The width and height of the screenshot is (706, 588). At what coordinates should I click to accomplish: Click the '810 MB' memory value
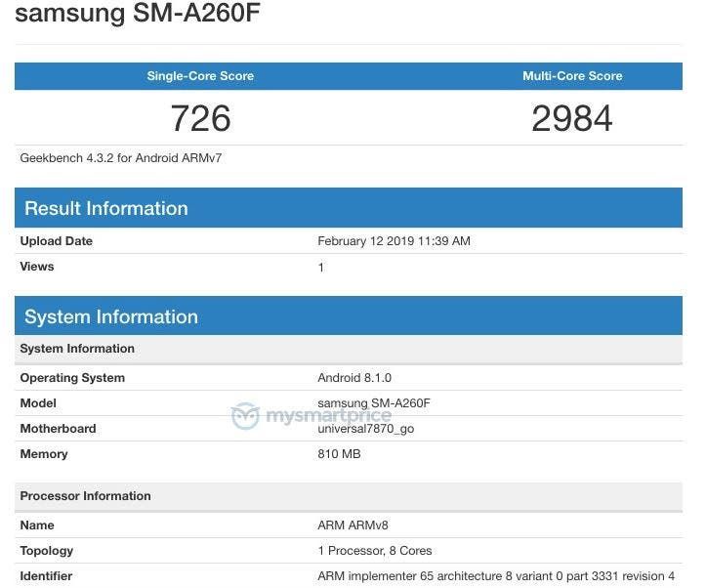339,454
